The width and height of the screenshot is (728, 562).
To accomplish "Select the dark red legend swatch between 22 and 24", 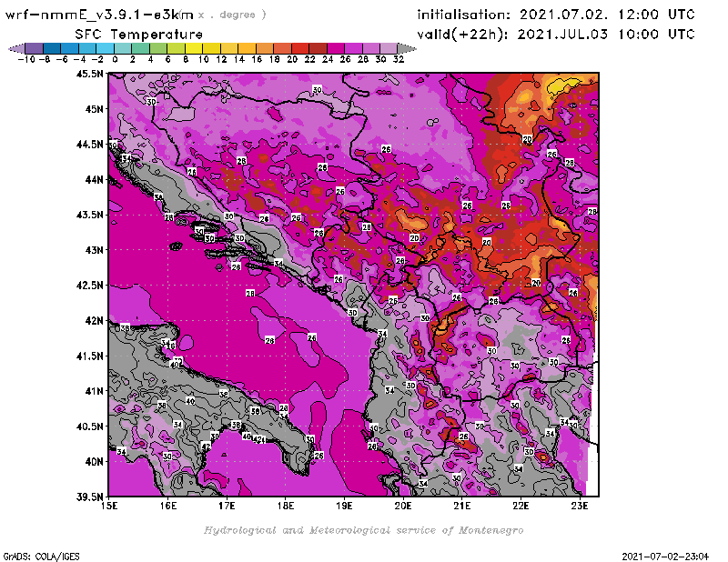I will [x=318, y=48].
